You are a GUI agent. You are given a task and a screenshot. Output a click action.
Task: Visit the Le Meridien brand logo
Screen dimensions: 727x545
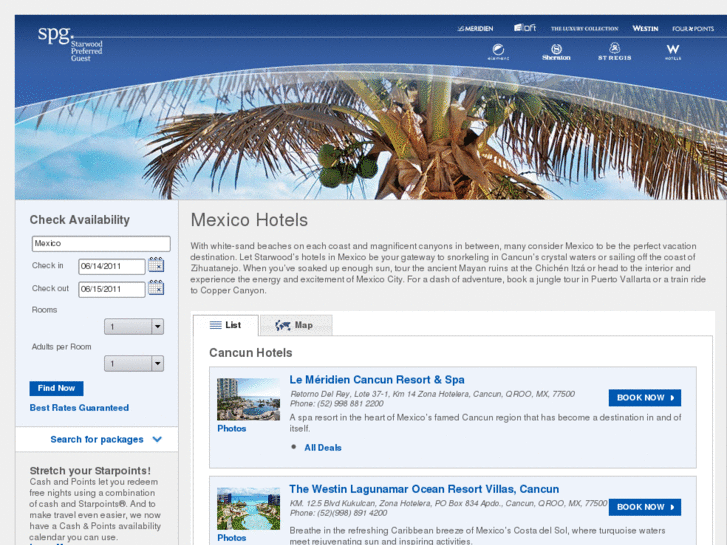click(475, 29)
